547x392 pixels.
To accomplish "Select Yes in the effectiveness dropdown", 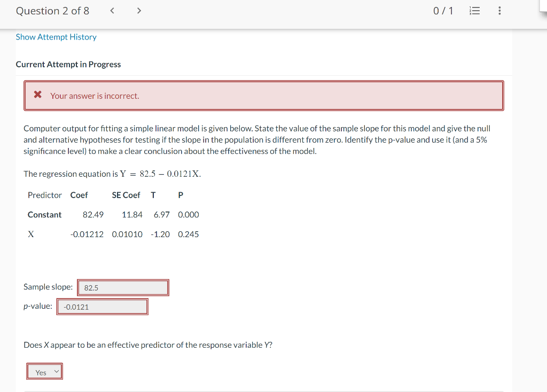I will tap(44, 371).
